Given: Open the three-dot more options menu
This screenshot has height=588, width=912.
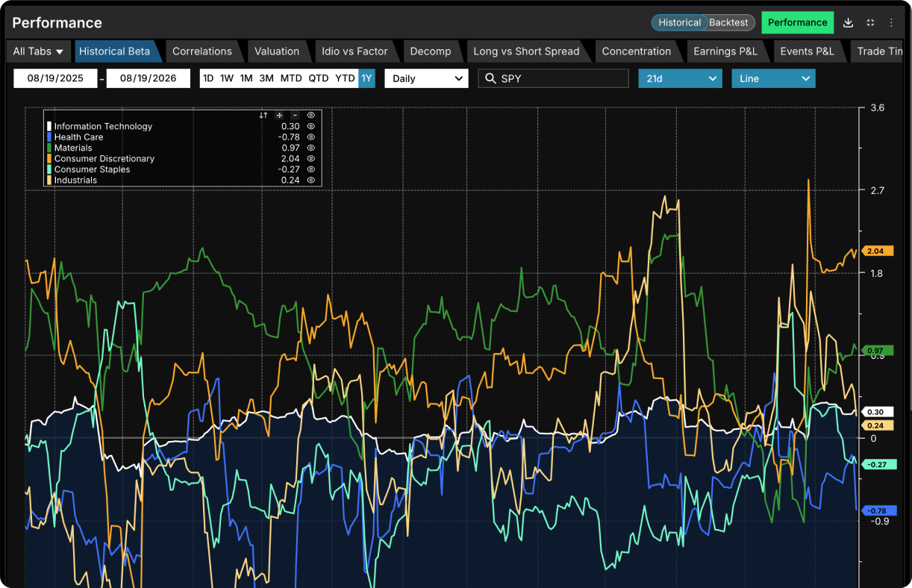Looking at the screenshot, I should pyautogui.click(x=891, y=22).
